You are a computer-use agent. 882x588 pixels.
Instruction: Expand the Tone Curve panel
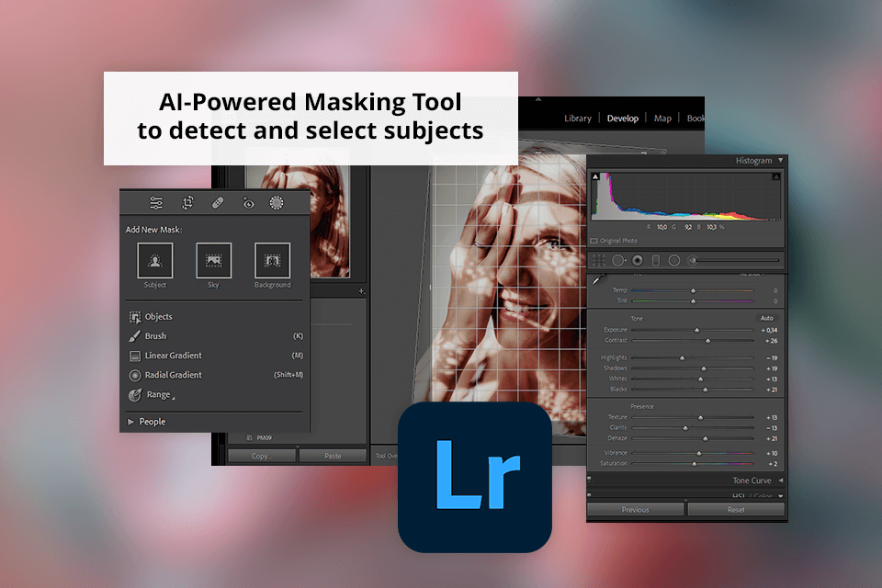tap(781, 481)
